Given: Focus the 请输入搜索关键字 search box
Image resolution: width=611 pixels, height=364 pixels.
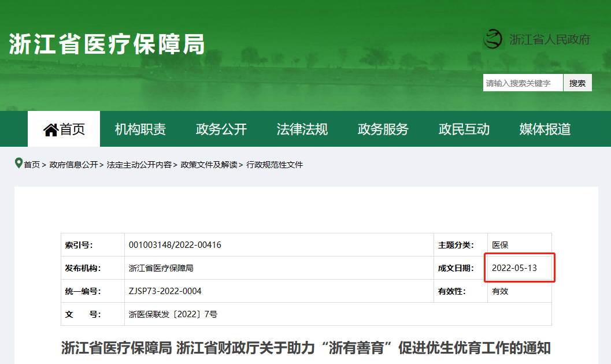Looking at the screenshot, I should tap(523, 83).
